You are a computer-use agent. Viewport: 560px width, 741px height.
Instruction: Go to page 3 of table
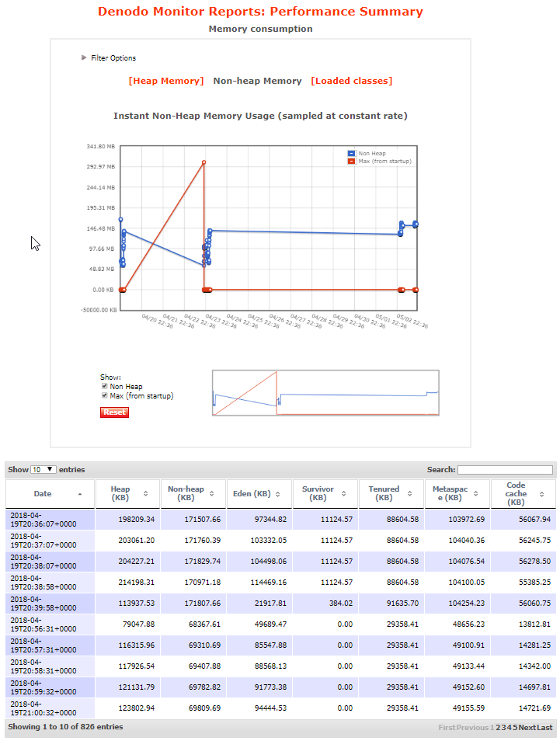(x=504, y=727)
